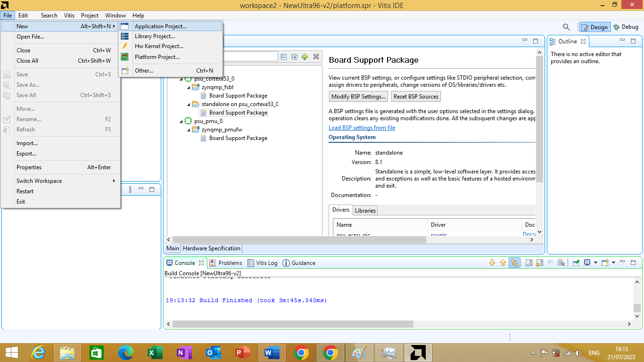644x362 pixels.
Task: Click Restart in File menu
Action: 60,191
